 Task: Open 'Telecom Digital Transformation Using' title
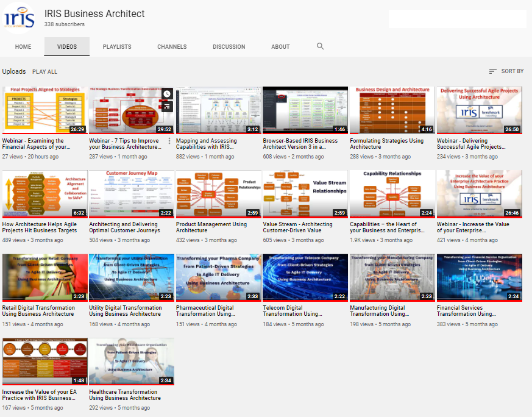click(293, 311)
